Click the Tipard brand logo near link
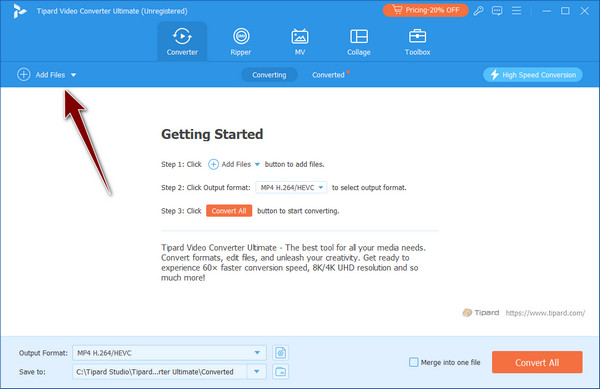 (x=481, y=313)
